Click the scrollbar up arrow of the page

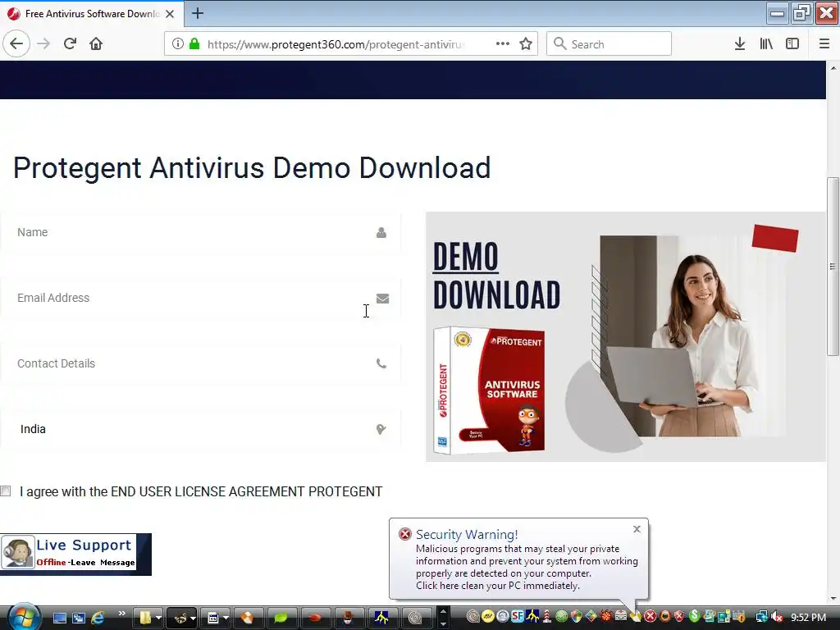pyautogui.click(x=833, y=68)
